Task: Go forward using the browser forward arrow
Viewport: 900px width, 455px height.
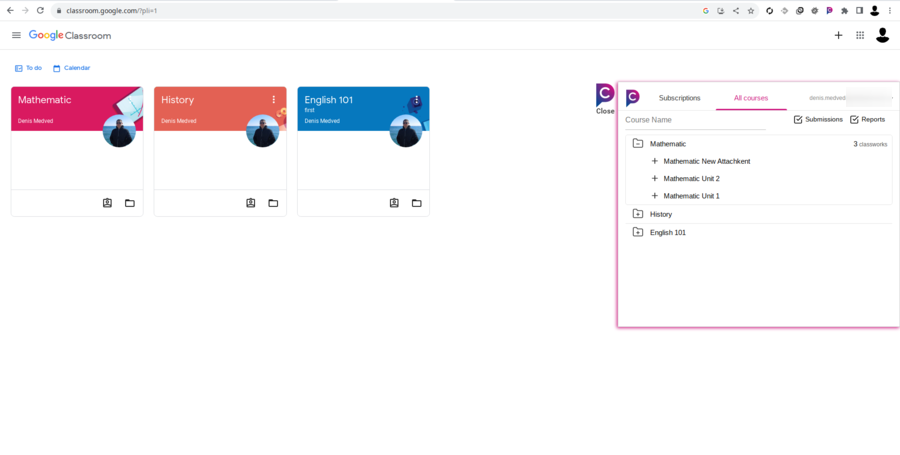Action: coord(25,10)
